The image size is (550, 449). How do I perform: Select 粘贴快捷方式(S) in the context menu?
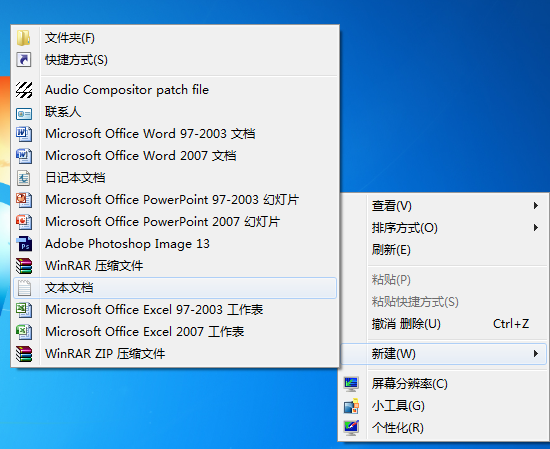(443, 302)
